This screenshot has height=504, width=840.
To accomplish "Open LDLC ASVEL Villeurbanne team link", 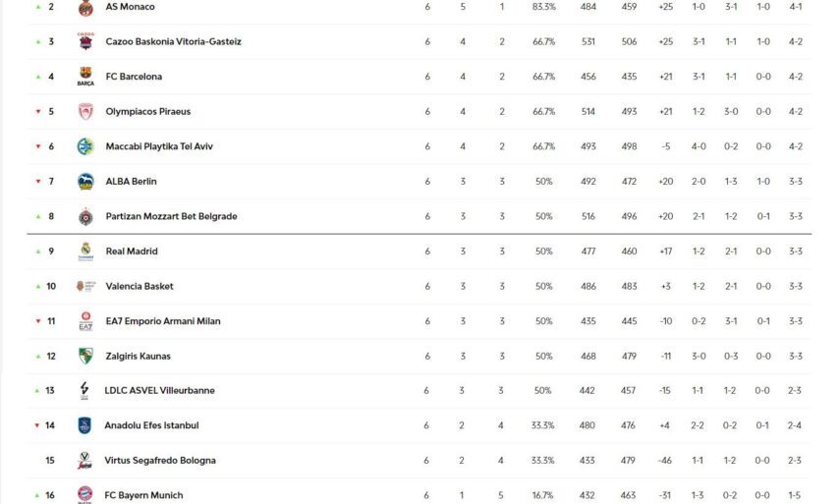I will 159,391.
